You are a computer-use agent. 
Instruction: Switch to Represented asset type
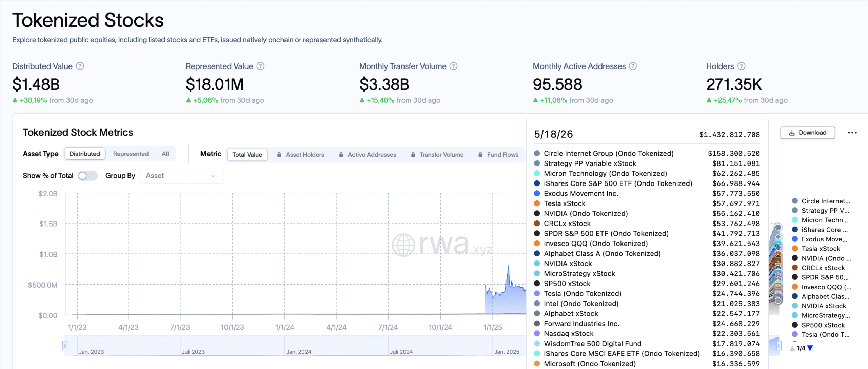(x=131, y=154)
